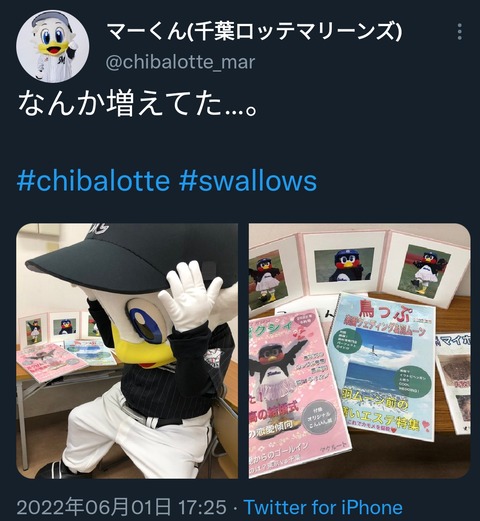This screenshot has height=521, width=480.
Task: Open the マーくん(千葉ロッテマリーンズ) display name
Action: tap(254, 31)
